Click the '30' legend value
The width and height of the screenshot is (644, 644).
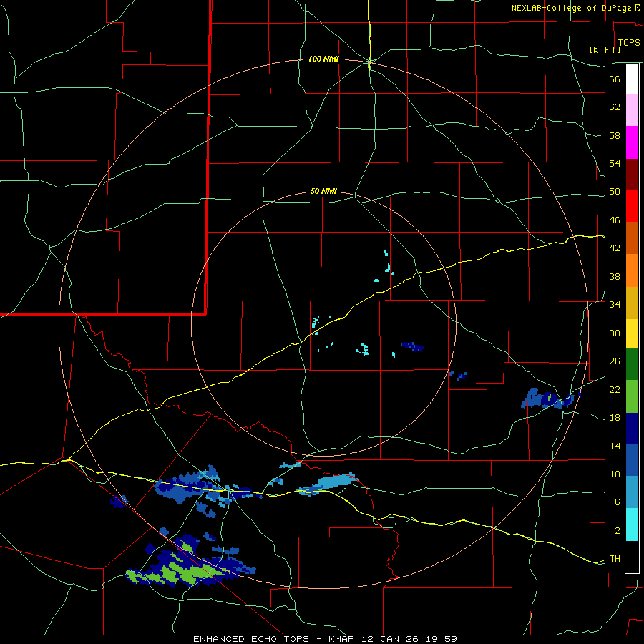coord(615,333)
